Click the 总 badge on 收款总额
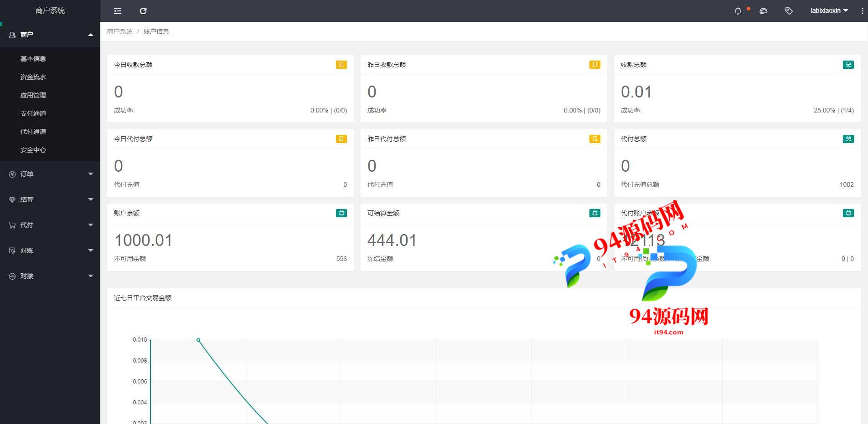 pyautogui.click(x=848, y=65)
